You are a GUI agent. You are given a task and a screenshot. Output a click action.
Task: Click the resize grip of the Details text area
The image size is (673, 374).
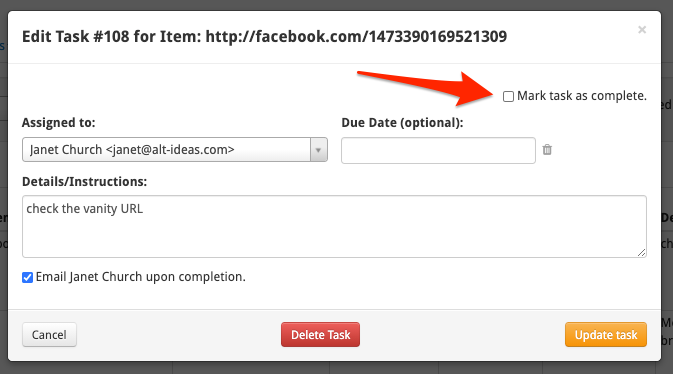click(641, 252)
